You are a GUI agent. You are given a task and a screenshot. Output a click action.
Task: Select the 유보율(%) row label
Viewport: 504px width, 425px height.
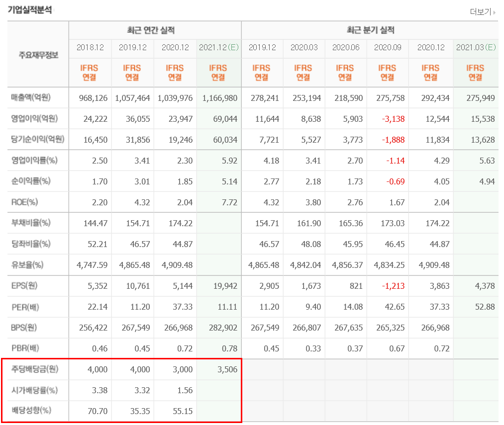pos(27,265)
